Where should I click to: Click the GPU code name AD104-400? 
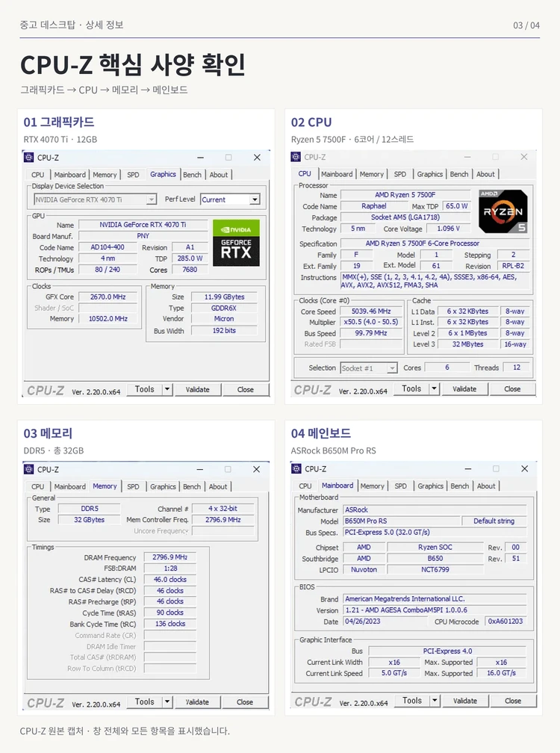pos(108,247)
